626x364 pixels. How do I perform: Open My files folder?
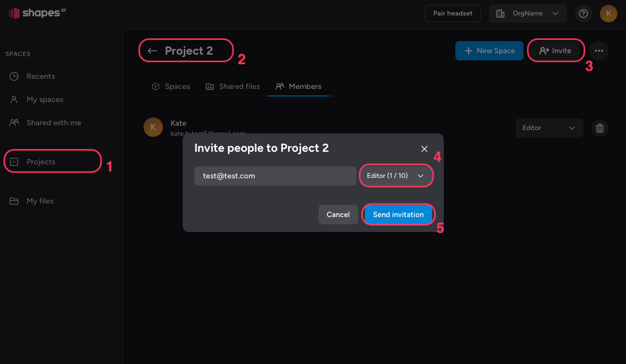tap(40, 201)
